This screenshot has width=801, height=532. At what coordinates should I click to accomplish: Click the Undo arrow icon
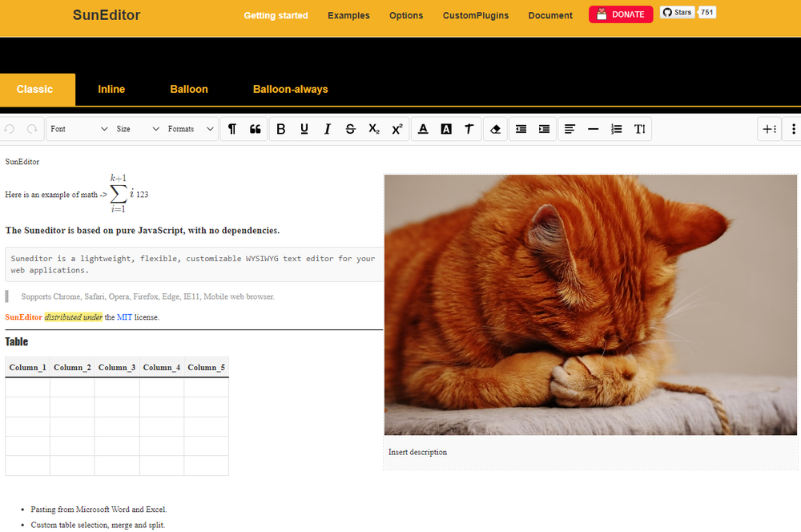click(10, 129)
